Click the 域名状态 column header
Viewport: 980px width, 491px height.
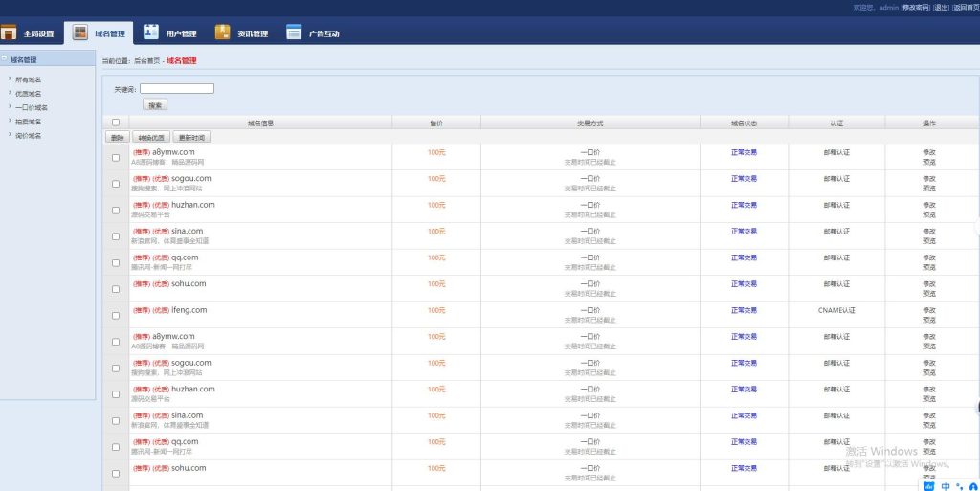(744, 123)
